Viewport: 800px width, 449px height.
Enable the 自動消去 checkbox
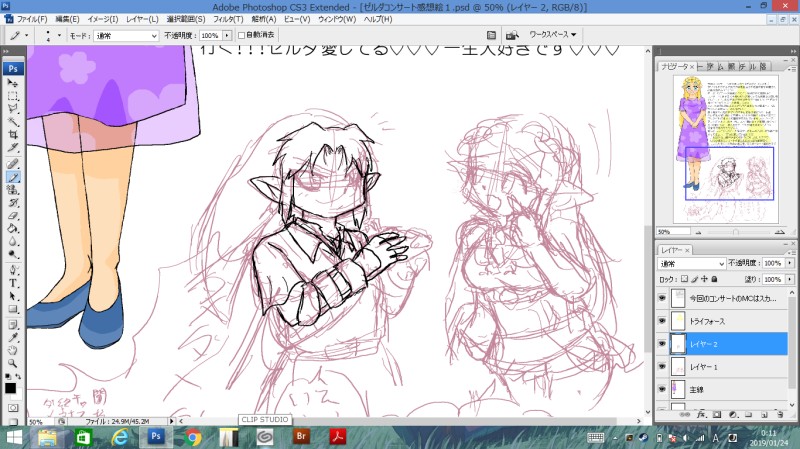(241, 35)
